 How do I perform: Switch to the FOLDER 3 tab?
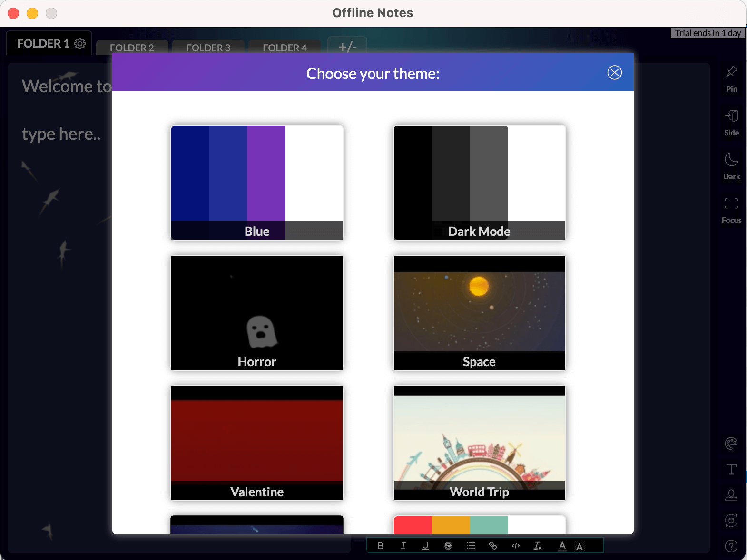pos(208,48)
